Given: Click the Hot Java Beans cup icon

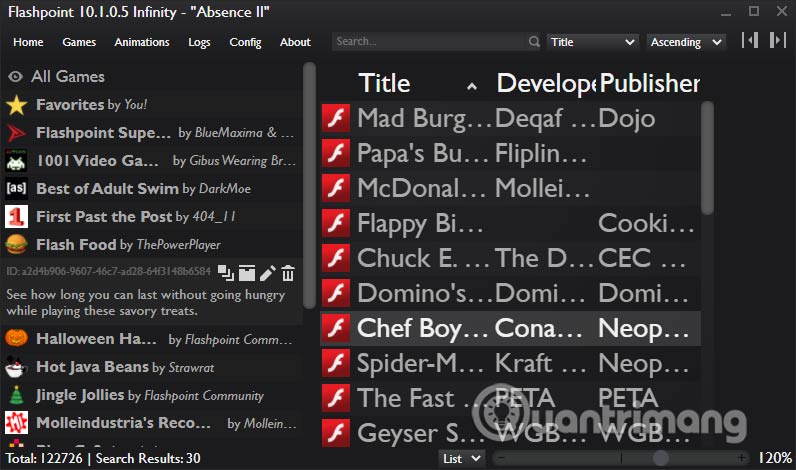Looking at the screenshot, I should click(x=16, y=367).
